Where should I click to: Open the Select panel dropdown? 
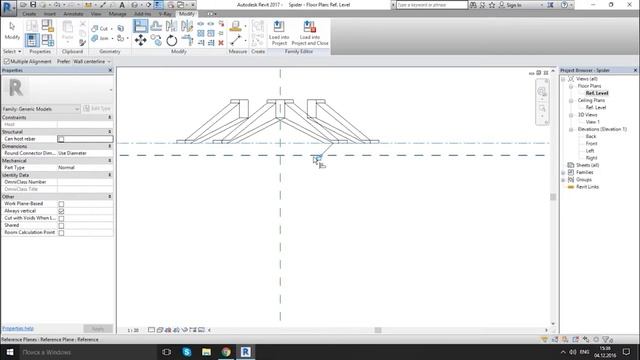pos(12,51)
